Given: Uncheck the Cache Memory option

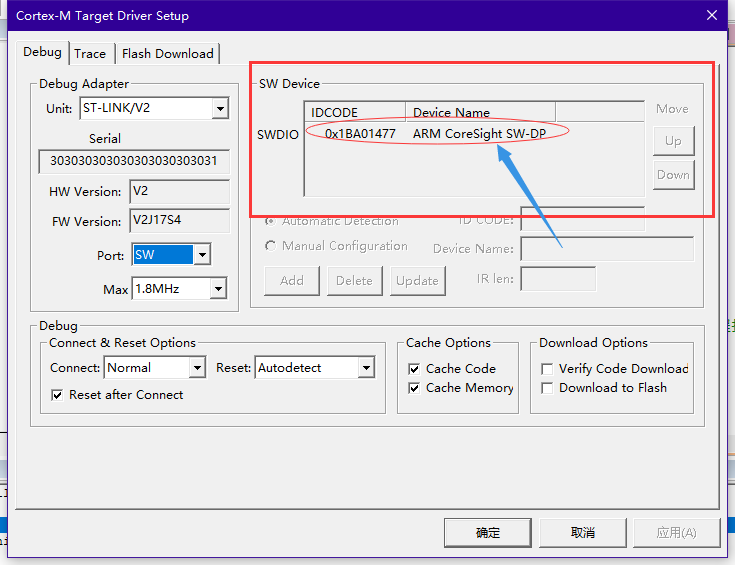Looking at the screenshot, I should click(414, 388).
